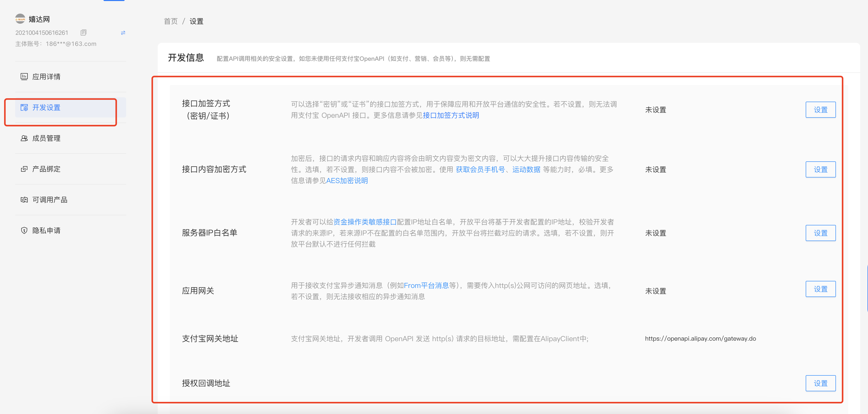868x414 pixels.
Task: Click 设置 for 接口内容加密方式
Action: [821, 169]
